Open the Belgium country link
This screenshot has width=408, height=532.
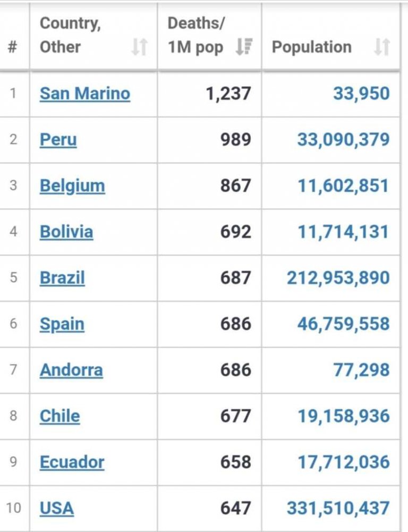pos(72,186)
